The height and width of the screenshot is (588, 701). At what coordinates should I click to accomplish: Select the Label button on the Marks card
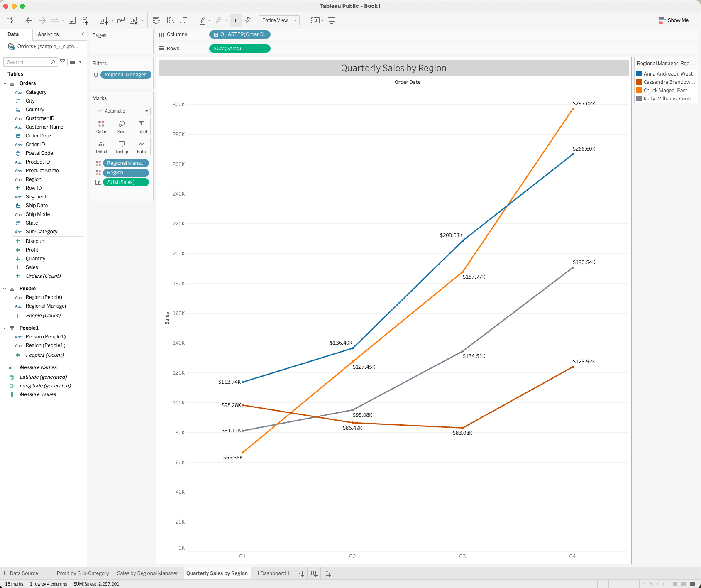point(142,127)
